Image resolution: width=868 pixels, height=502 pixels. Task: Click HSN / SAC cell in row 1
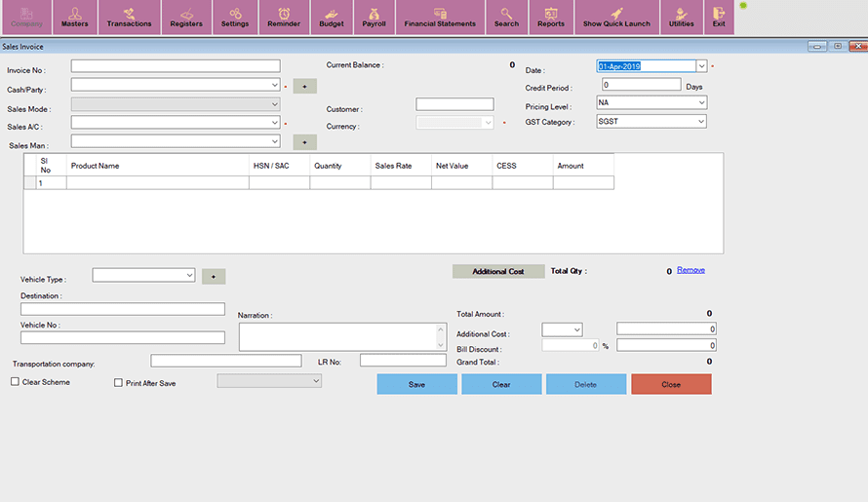[x=280, y=182]
